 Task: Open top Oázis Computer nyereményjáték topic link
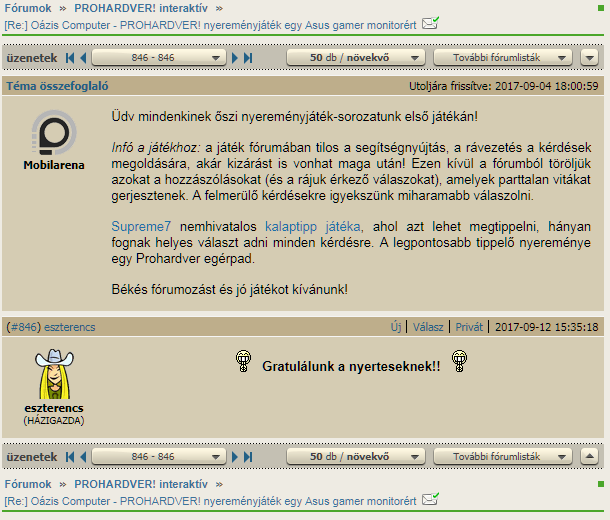coord(210,25)
